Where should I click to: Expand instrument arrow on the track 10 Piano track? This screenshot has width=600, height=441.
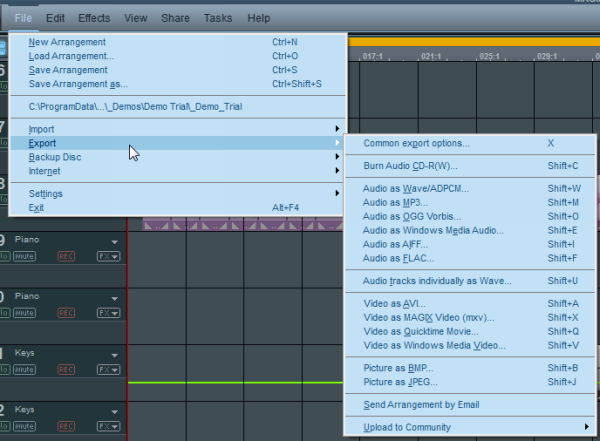[x=115, y=298]
